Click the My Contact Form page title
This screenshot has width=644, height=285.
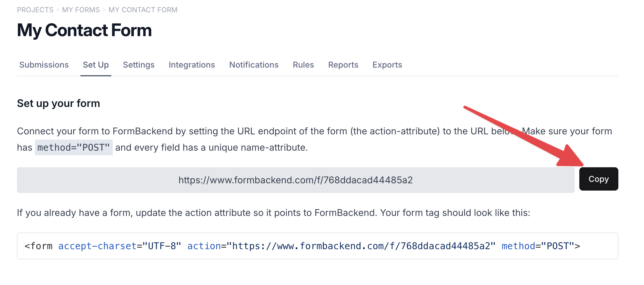pos(84,30)
